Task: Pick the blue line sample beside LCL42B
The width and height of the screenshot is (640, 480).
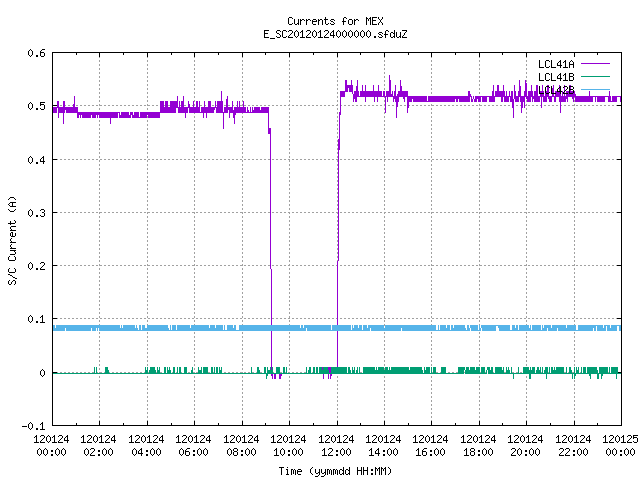Action: (595, 89)
